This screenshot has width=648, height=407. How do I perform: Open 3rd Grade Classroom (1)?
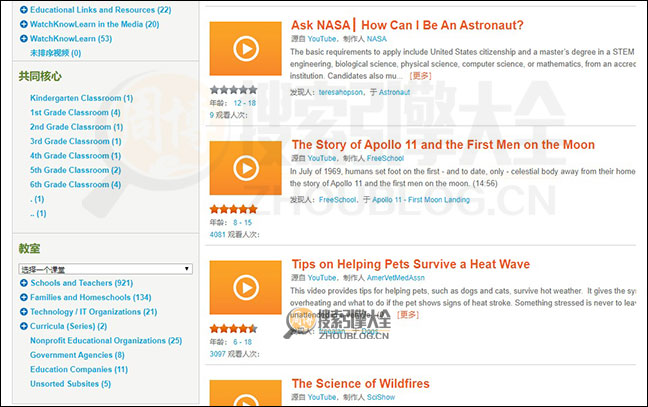click(76, 141)
